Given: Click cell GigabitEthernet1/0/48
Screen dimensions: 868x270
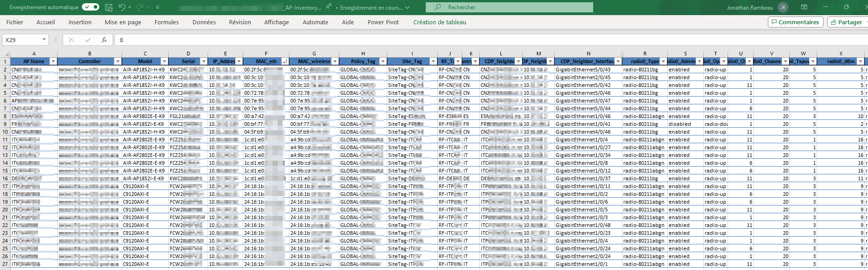Looking at the screenshot, I should pos(588,225).
